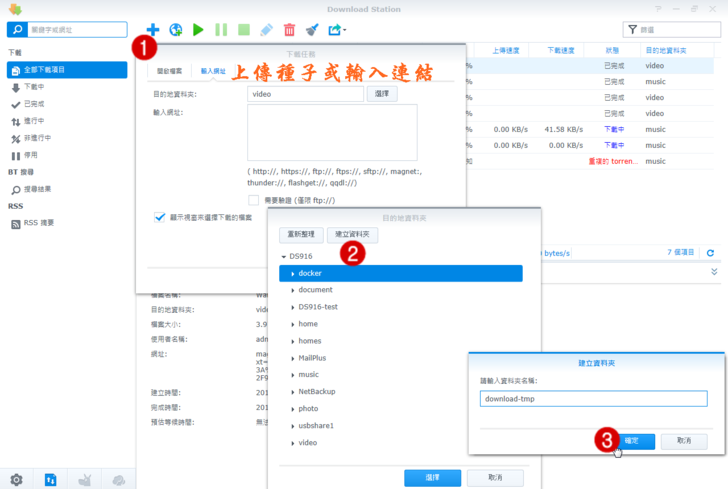This screenshot has width=728, height=489.
Task: Click the green resume (play) toolbar icon
Action: pyautogui.click(x=198, y=30)
